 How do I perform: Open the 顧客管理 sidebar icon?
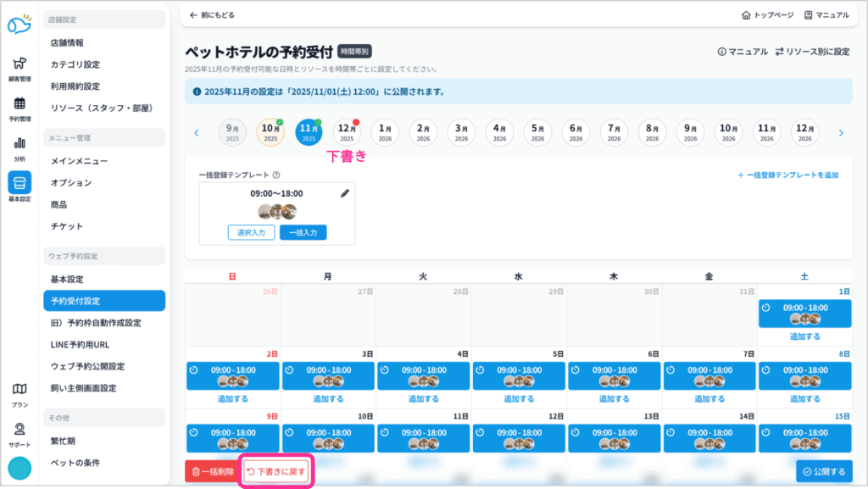coord(19,68)
